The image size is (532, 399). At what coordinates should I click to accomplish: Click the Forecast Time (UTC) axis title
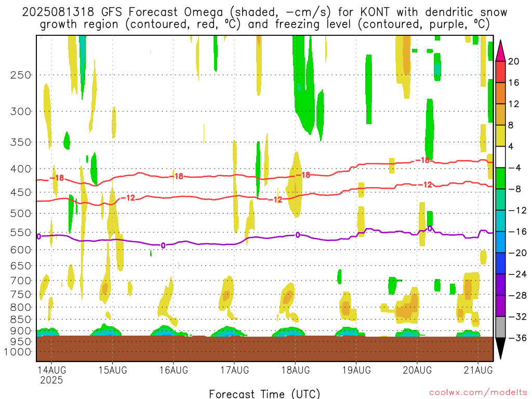click(x=264, y=394)
